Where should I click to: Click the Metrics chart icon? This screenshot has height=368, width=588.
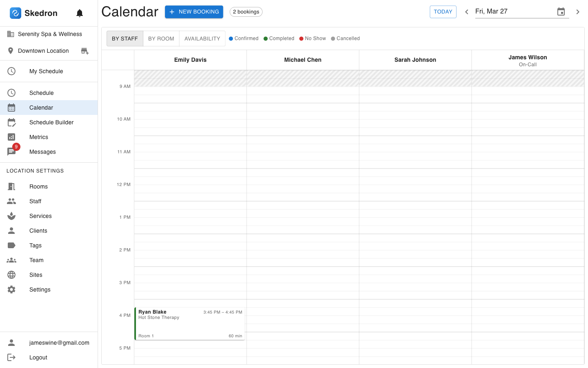point(11,137)
